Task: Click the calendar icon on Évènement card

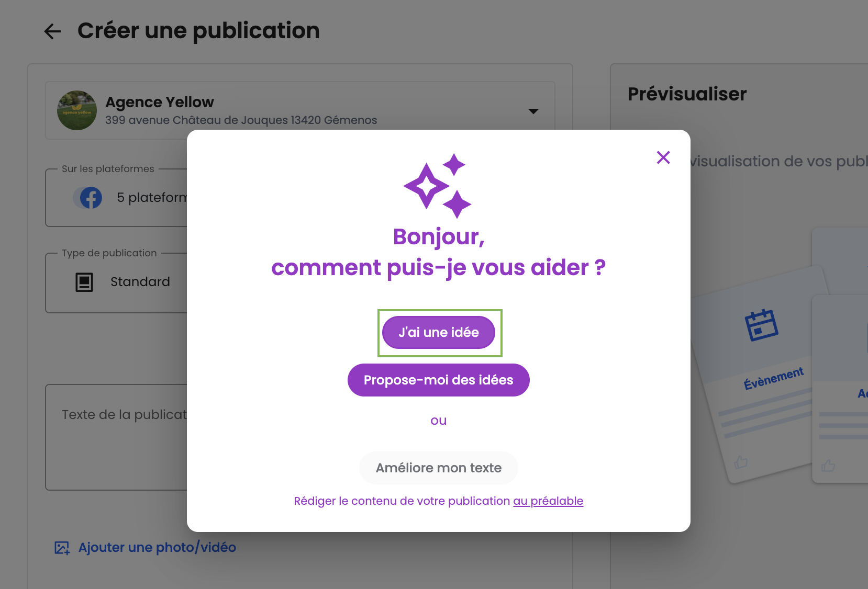Action: click(761, 325)
